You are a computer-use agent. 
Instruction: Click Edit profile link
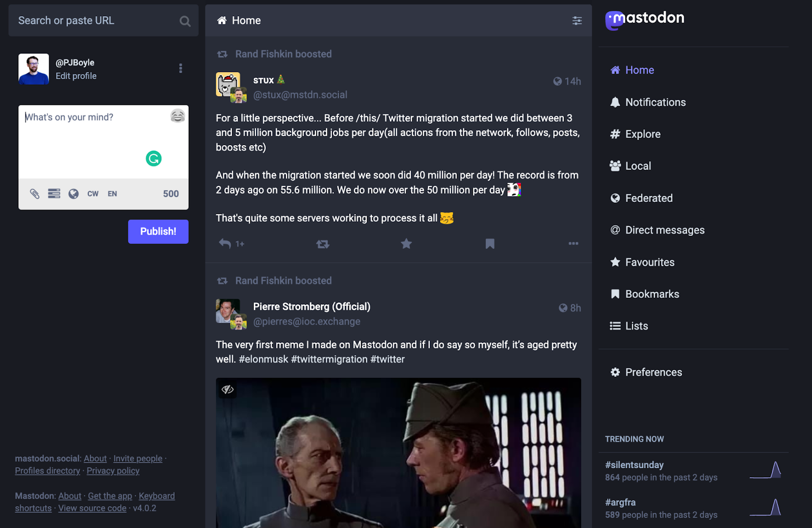click(76, 76)
